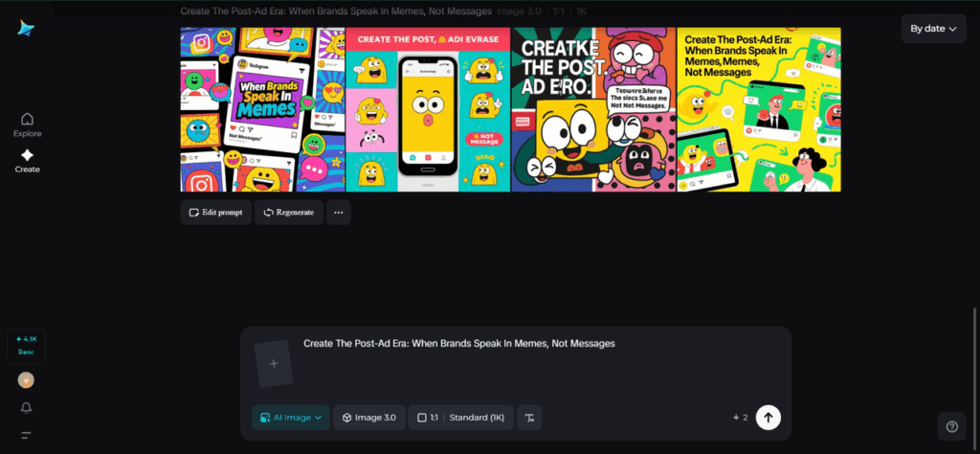Click the user profile avatar
Screen dimensions: 980x454
click(27, 380)
